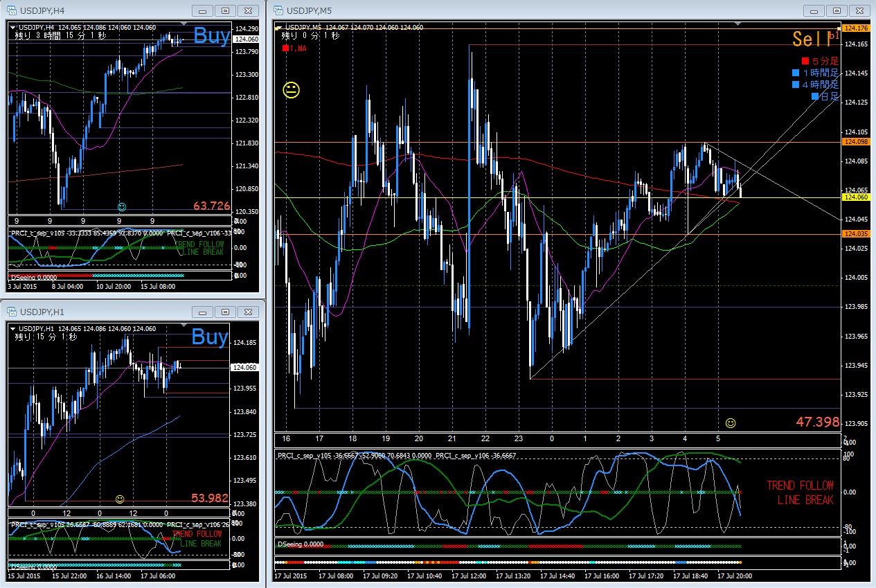Click red TREND FOLLOW text in H1 indicator
The width and height of the screenshot is (876, 588).
(197, 535)
